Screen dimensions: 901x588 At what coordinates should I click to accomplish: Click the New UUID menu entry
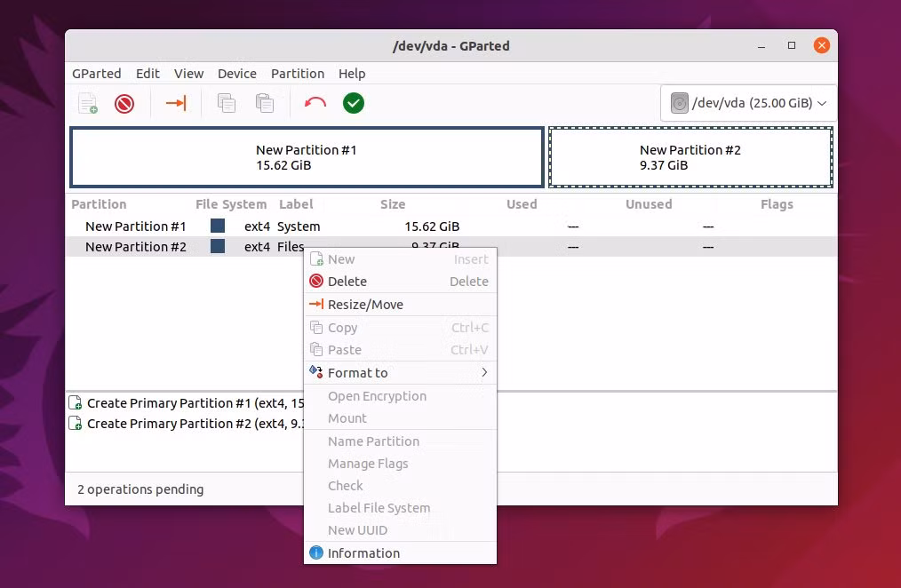pyautogui.click(x=400, y=530)
